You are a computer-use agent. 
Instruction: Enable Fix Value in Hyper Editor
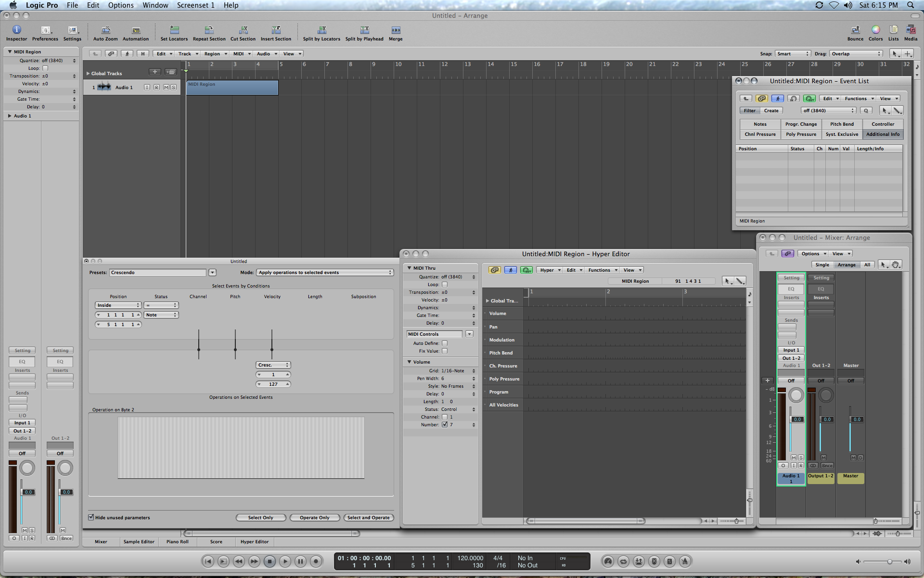point(445,351)
